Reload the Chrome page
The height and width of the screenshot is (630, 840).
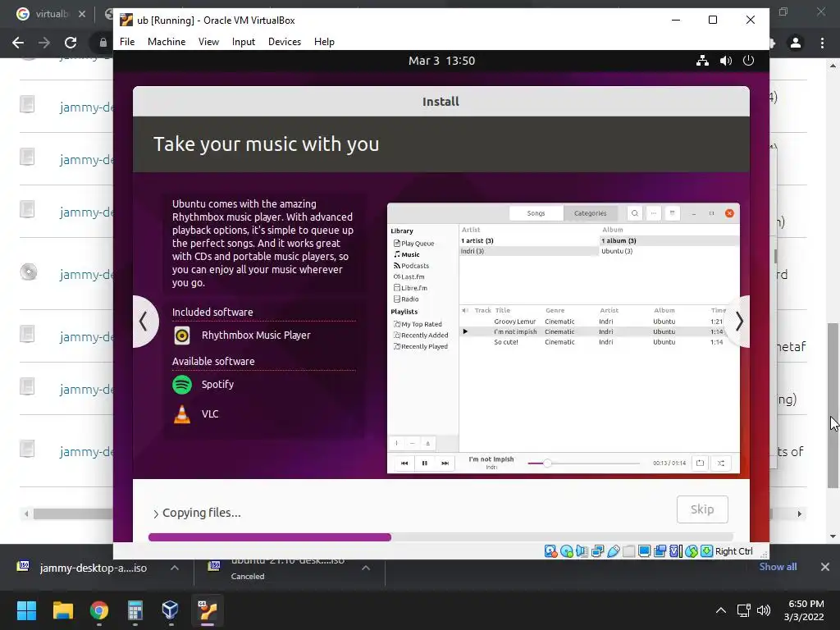click(x=71, y=43)
